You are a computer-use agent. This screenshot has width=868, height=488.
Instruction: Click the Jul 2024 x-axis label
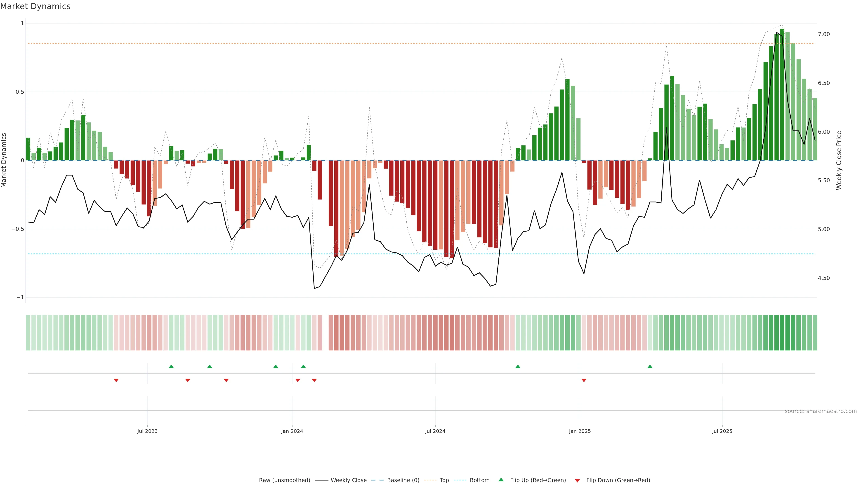click(435, 431)
